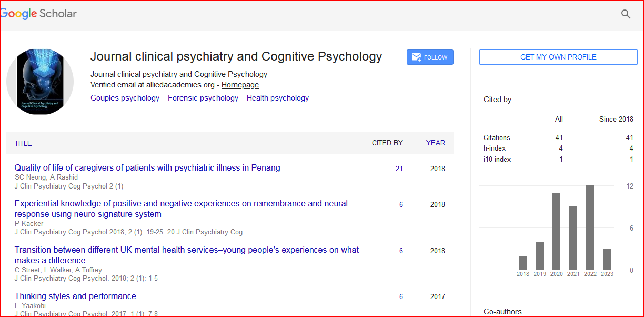The width and height of the screenshot is (644, 317).
Task: Click Get My Own Profile button
Action: coord(558,57)
